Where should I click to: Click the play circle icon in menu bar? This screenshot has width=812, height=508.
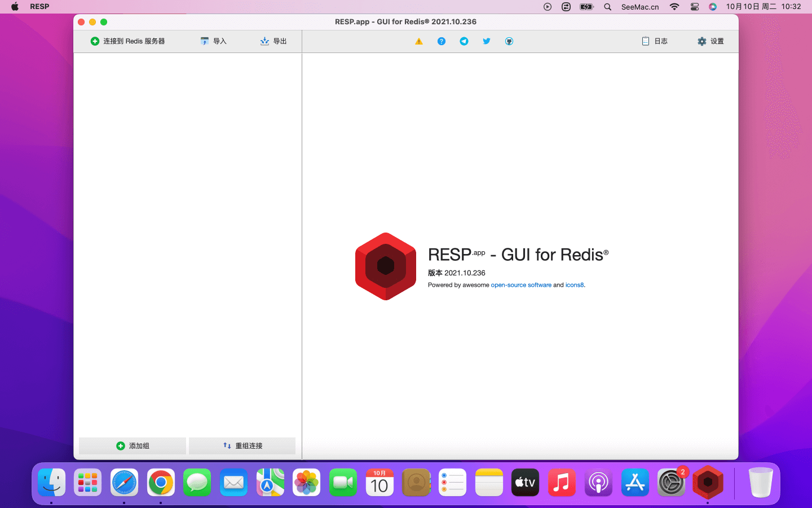(548, 7)
